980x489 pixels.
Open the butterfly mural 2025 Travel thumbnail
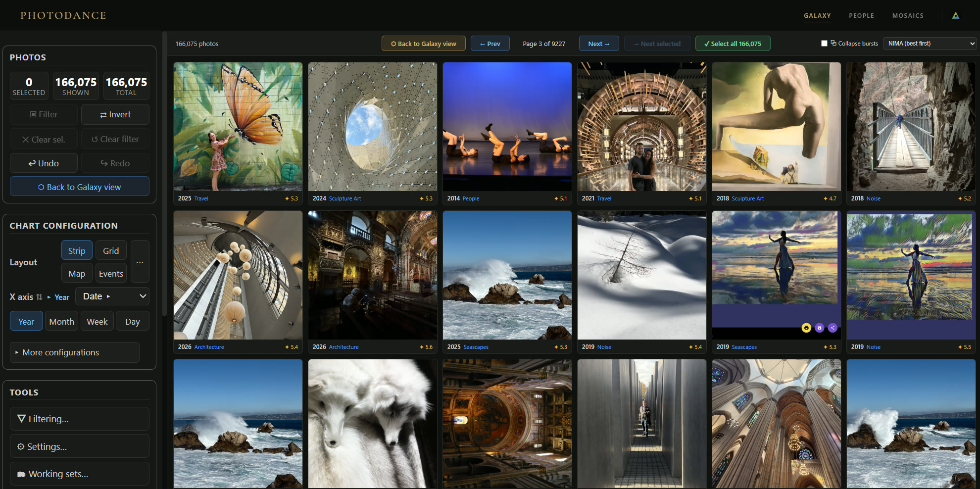tap(238, 127)
